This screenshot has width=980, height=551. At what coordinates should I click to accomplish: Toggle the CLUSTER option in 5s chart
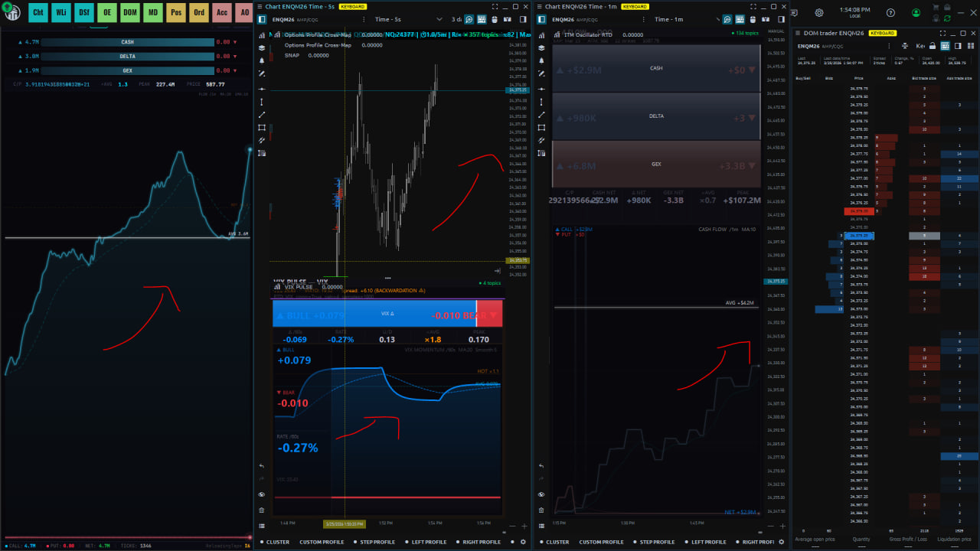click(x=277, y=542)
